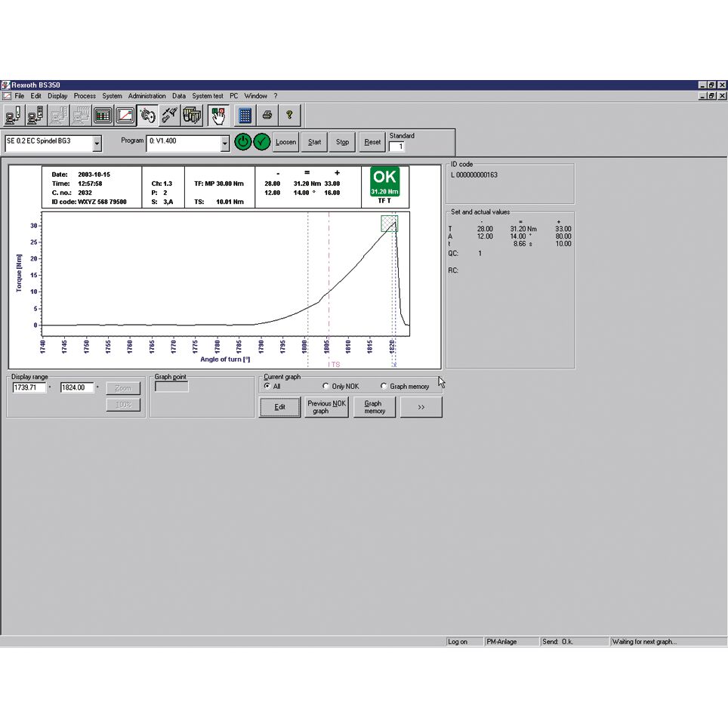This screenshot has height=728, width=728.
Task: Edit the Display range field showing 1739.71
Action: [x=30, y=387]
